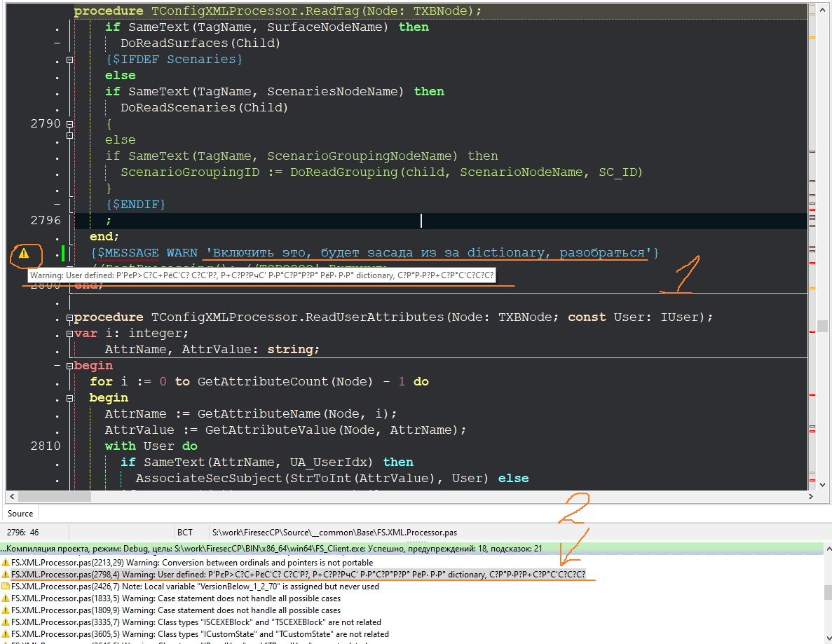The image size is (832, 644).
Task: Place cursor on DoReadSurfaces(Child) call
Action: (x=200, y=43)
